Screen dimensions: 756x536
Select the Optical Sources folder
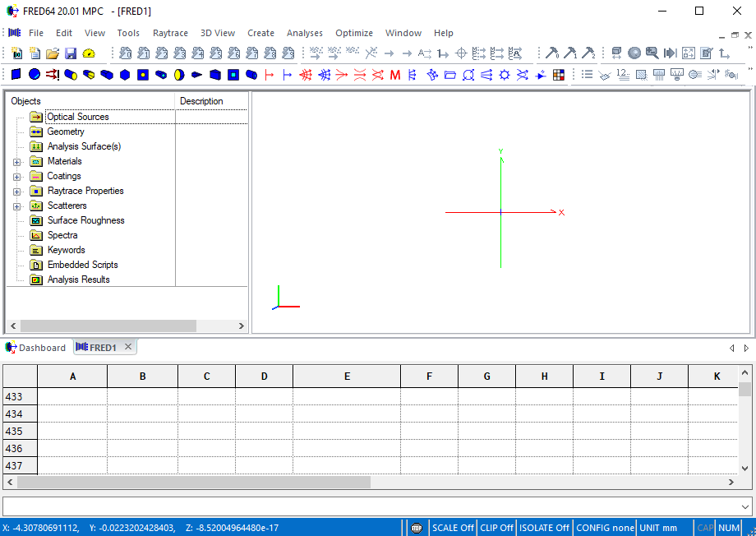[x=77, y=117]
